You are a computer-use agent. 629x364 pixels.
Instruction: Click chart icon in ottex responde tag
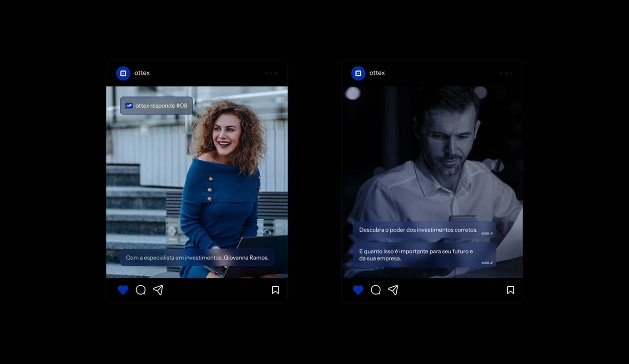click(129, 106)
